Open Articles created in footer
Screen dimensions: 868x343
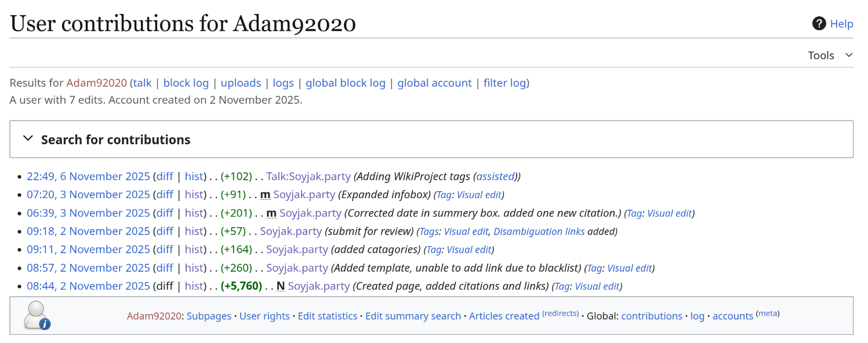[504, 316]
